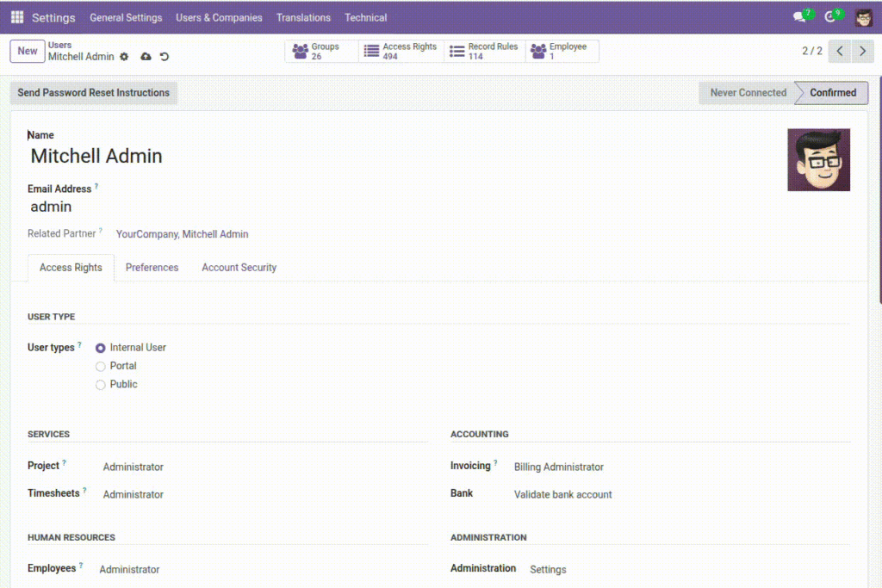Select the Never Connected status
Viewport: 882px width, 588px height.
pyautogui.click(x=748, y=93)
